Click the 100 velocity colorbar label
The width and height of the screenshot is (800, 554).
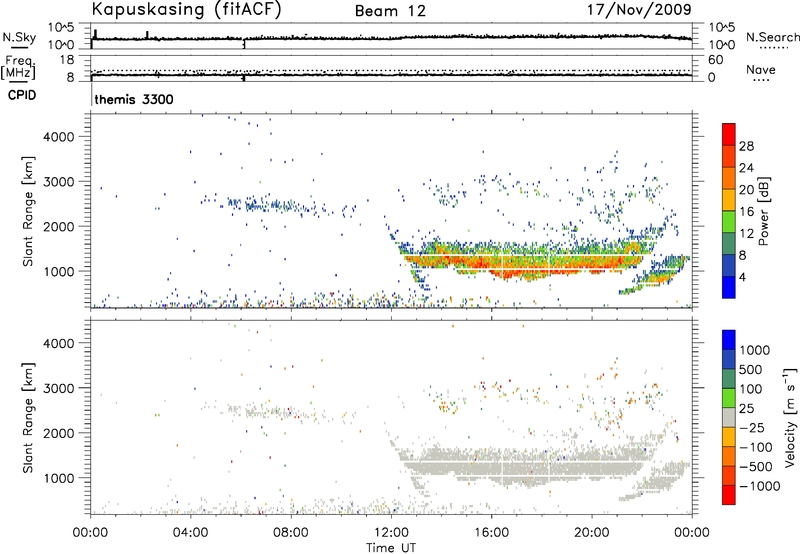[750, 389]
